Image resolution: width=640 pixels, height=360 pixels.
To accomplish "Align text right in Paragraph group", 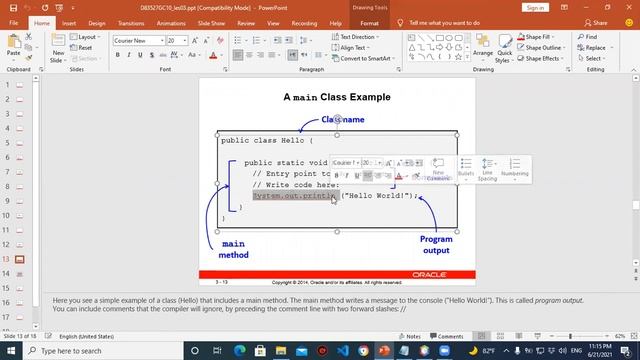I will [x=260, y=55].
